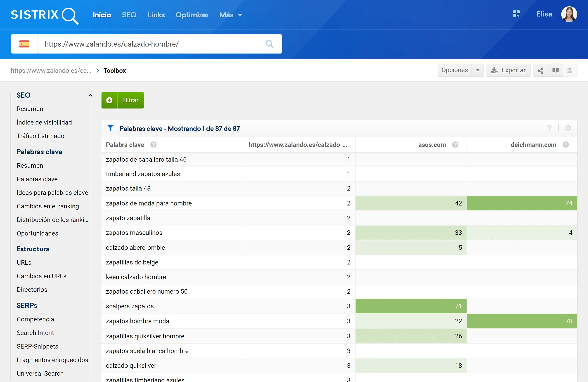Screen dimensions: 588x382
Task: Collapse the SEO sidebar section
Action: point(90,95)
